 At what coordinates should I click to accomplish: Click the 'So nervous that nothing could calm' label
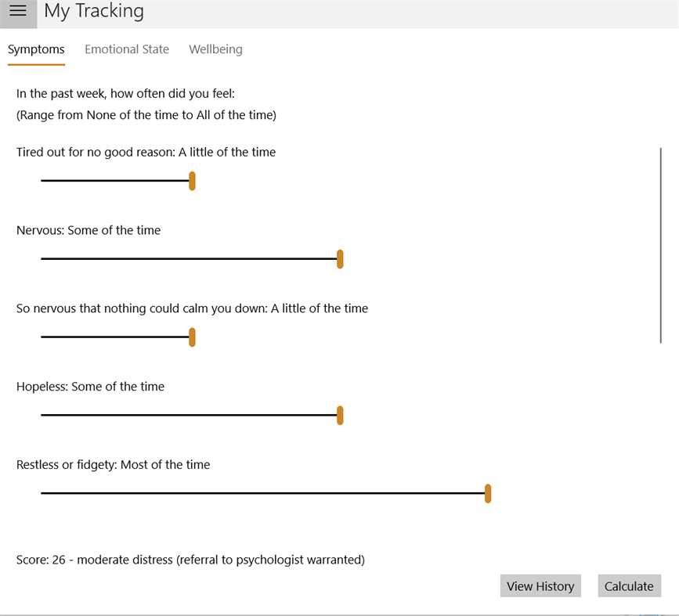[192, 308]
